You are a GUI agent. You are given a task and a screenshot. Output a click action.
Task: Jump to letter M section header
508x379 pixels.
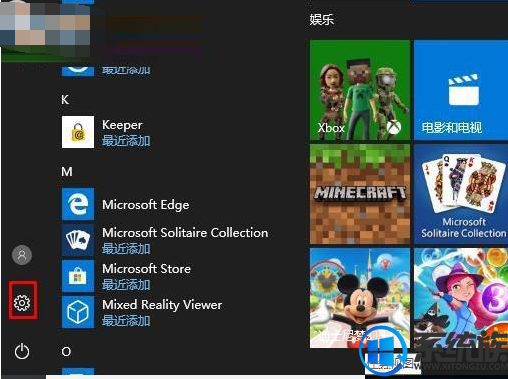(x=67, y=172)
